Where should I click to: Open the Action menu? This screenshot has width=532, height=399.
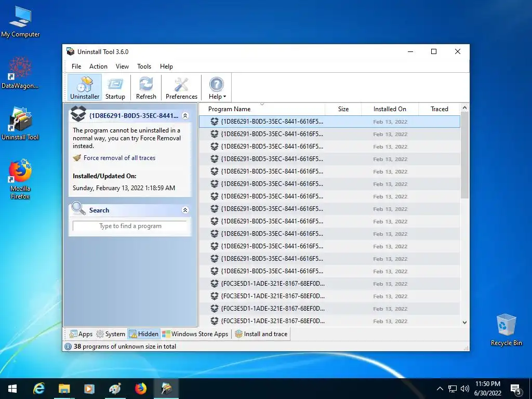98,66
